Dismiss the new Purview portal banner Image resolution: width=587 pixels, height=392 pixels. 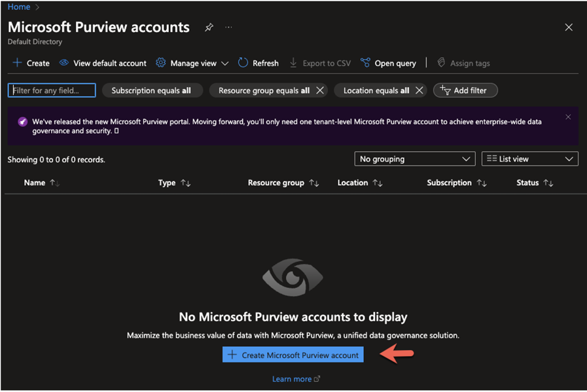pyautogui.click(x=568, y=117)
